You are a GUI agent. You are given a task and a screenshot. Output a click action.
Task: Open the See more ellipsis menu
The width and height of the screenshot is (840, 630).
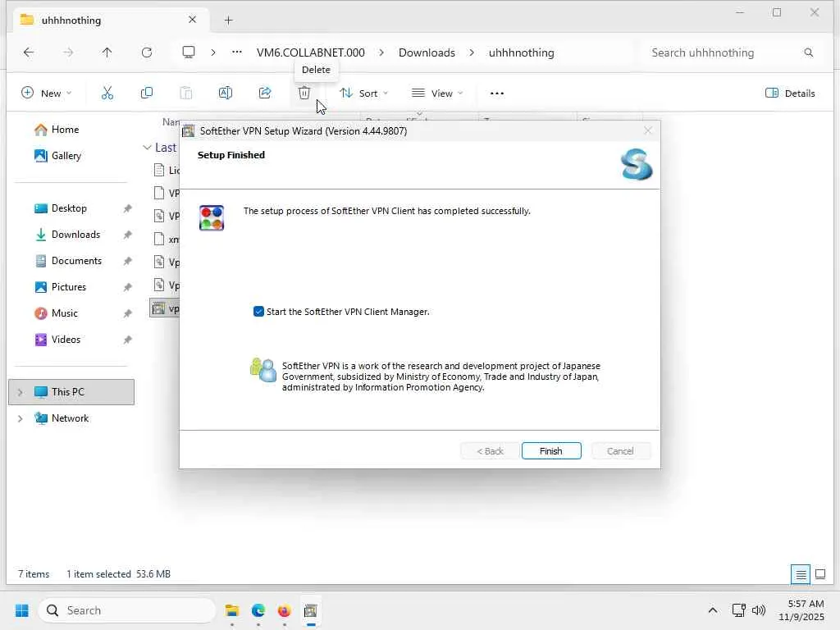496,94
